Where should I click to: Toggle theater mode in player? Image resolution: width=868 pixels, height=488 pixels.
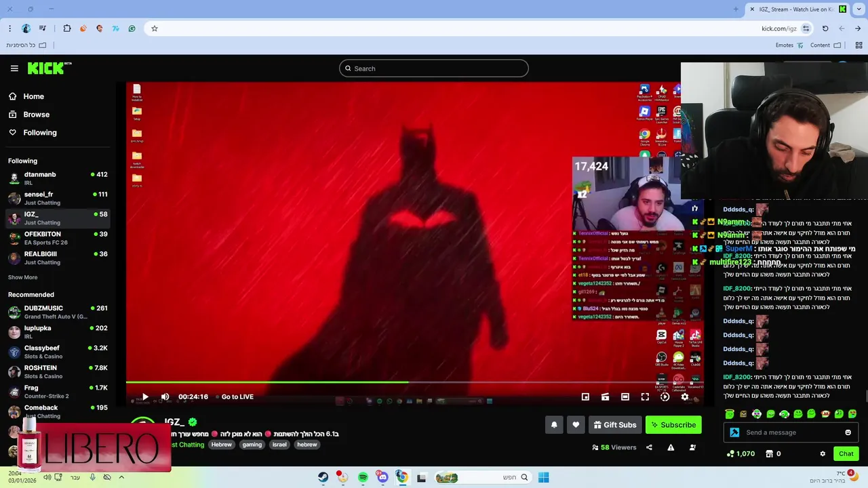pos(625,396)
